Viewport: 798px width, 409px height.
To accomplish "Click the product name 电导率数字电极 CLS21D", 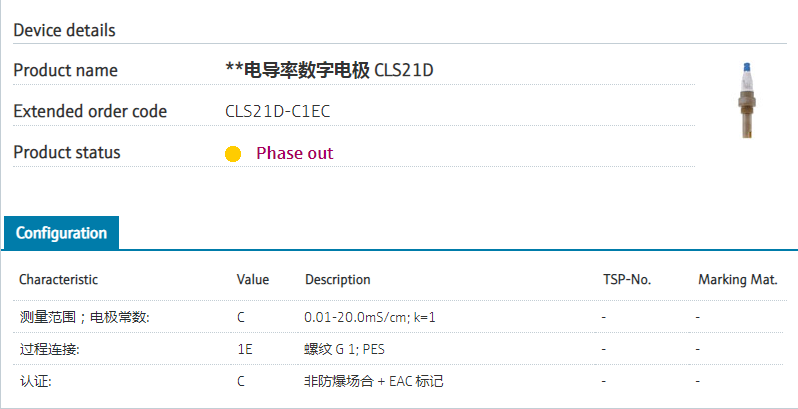I will (x=330, y=70).
